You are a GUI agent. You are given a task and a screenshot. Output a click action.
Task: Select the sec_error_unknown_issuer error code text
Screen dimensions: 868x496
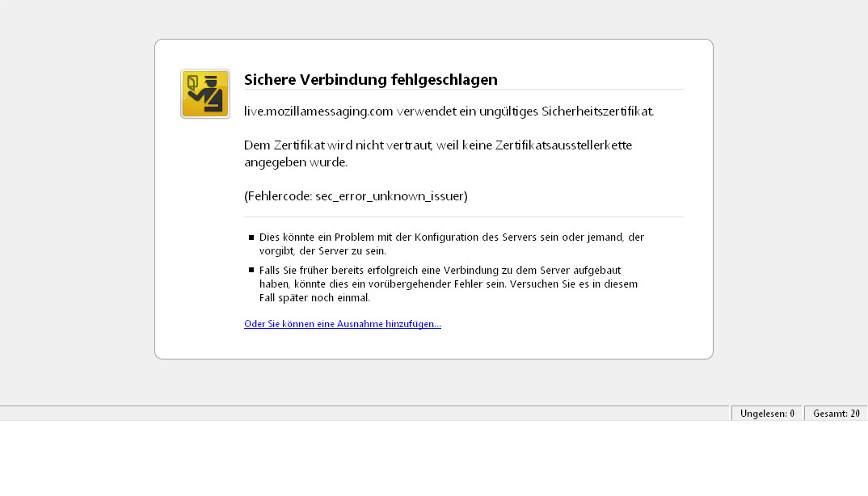[356, 196]
